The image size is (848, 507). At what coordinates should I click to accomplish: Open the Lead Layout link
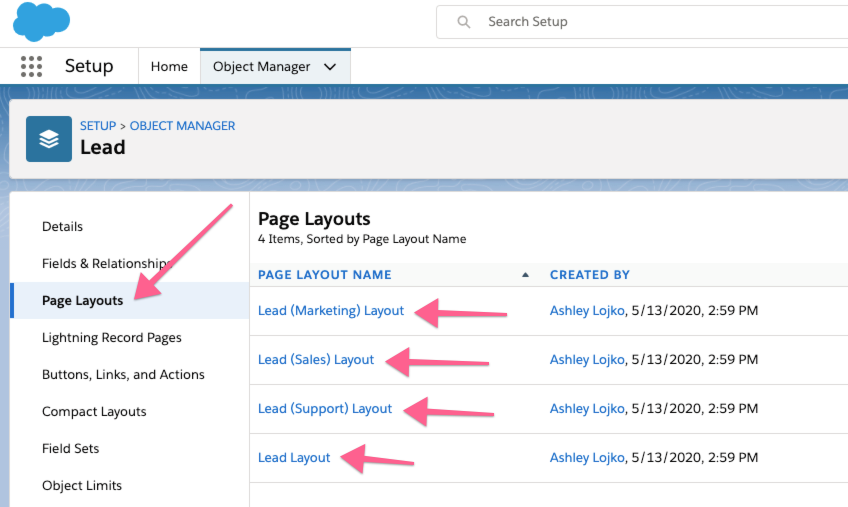(294, 458)
